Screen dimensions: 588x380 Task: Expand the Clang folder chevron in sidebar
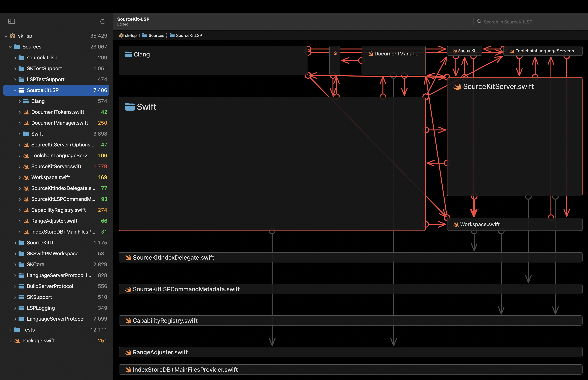[20, 101]
